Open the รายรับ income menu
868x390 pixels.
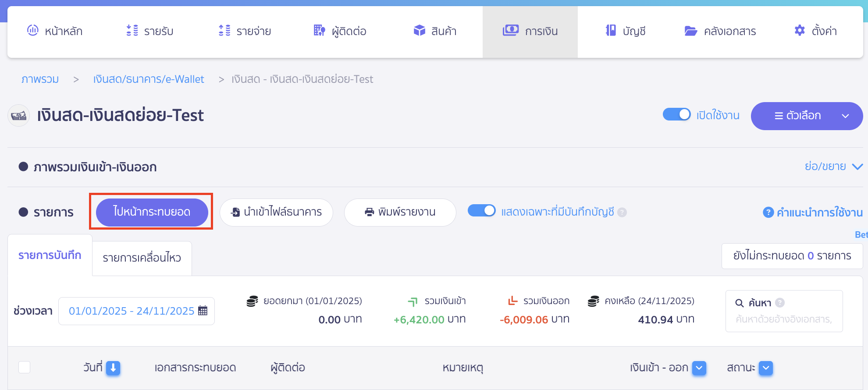[x=149, y=31]
